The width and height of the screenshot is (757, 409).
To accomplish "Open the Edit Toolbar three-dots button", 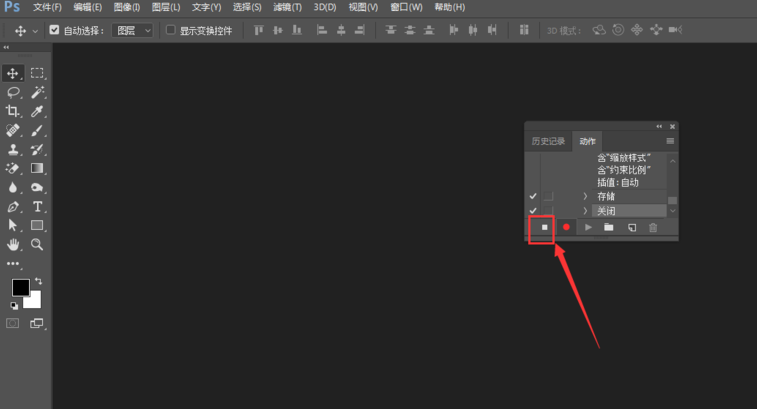I will pyautogui.click(x=13, y=264).
